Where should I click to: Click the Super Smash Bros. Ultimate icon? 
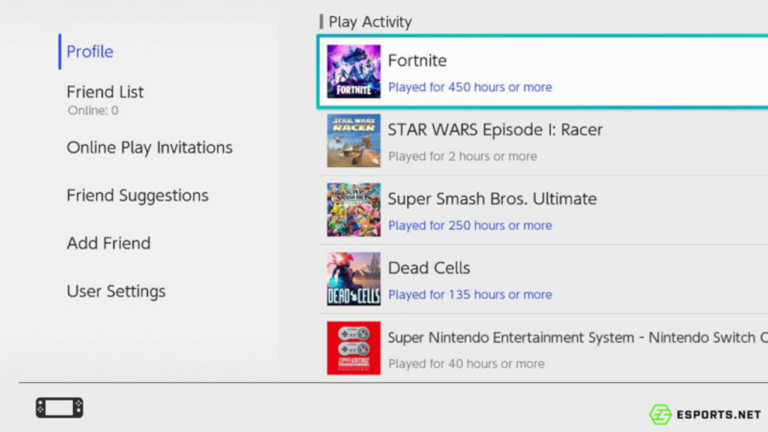354,210
